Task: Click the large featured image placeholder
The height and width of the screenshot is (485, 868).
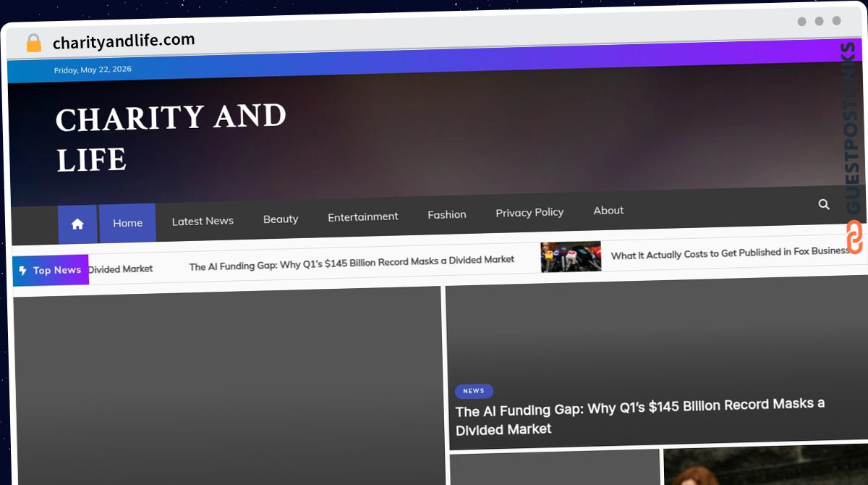Action: pos(229,386)
